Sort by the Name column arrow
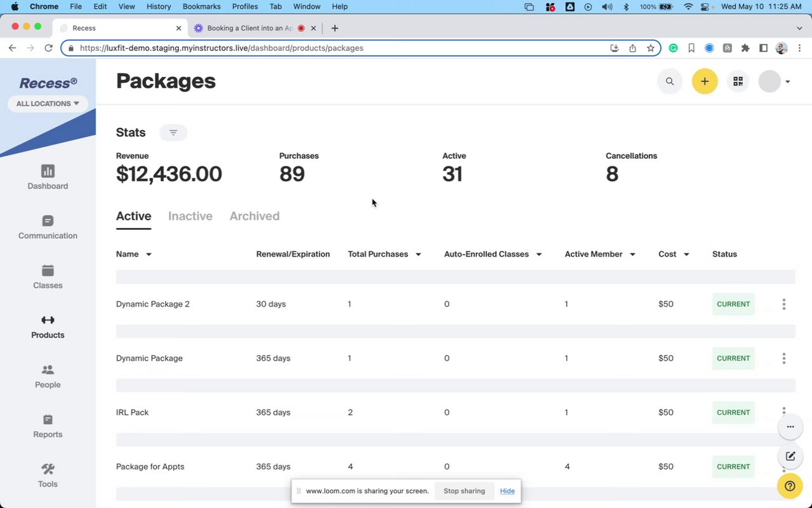 click(x=148, y=255)
